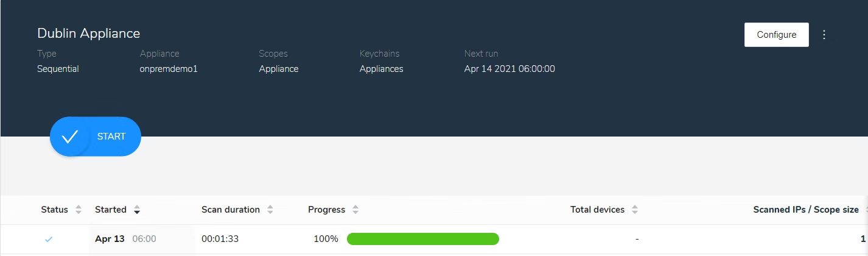868x256 pixels.
Task: Sort by Scan duration column arrows
Action: click(x=270, y=210)
